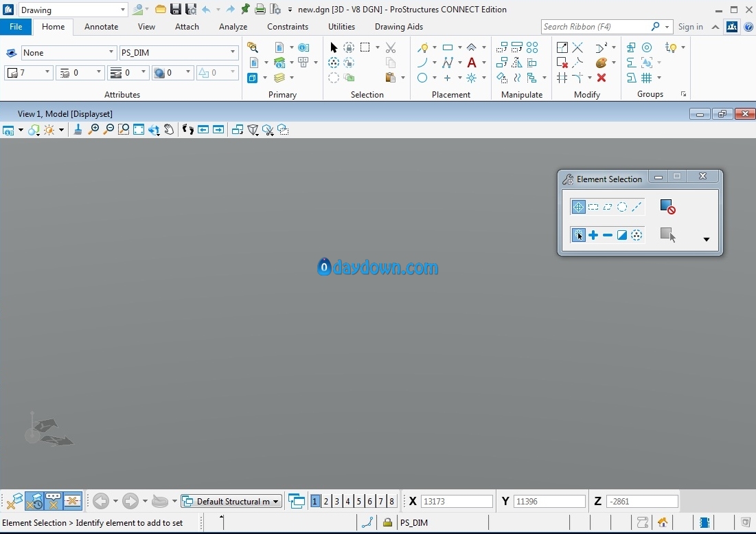Choose Add mode plus in Element Selection
Viewport: 756px width, 534px height.
[593, 235]
